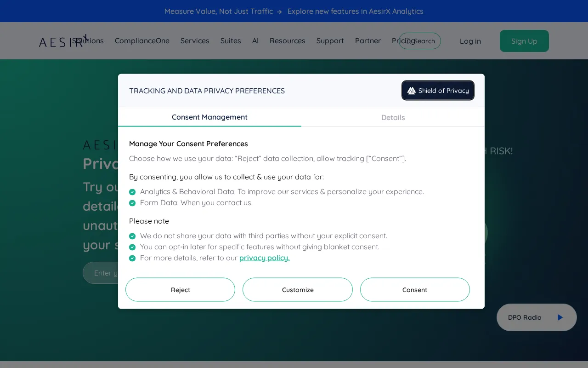This screenshot has height=368, width=588.
Task: Switch to the Consent Management tab
Action: point(209,117)
